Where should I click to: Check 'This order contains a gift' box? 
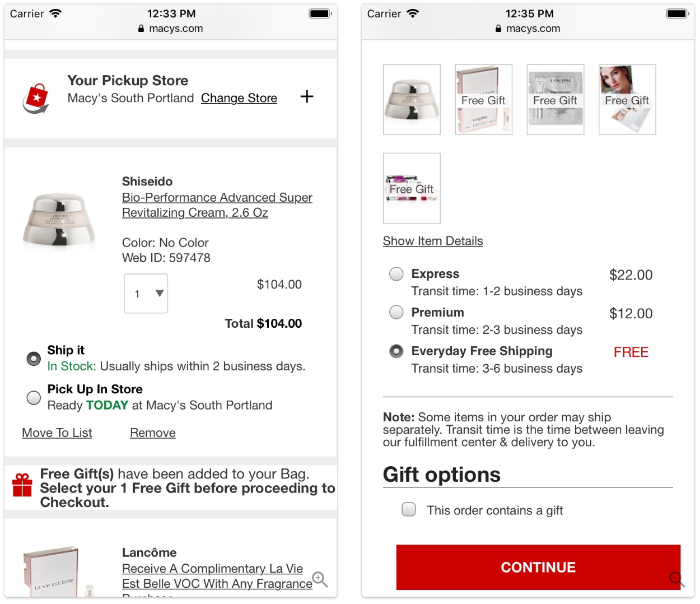pos(409,509)
